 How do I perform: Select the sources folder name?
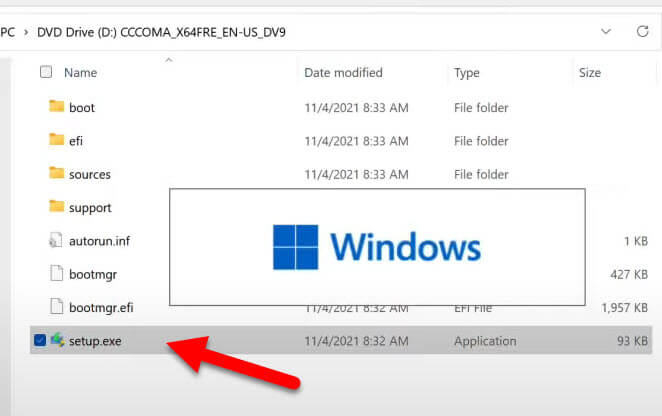pos(90,174)
